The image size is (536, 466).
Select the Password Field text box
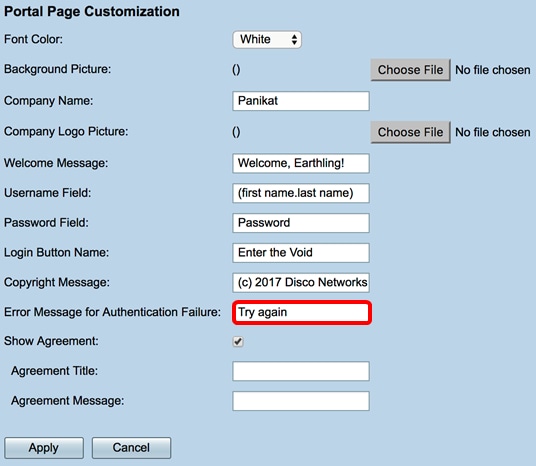[x=301, y=223]
